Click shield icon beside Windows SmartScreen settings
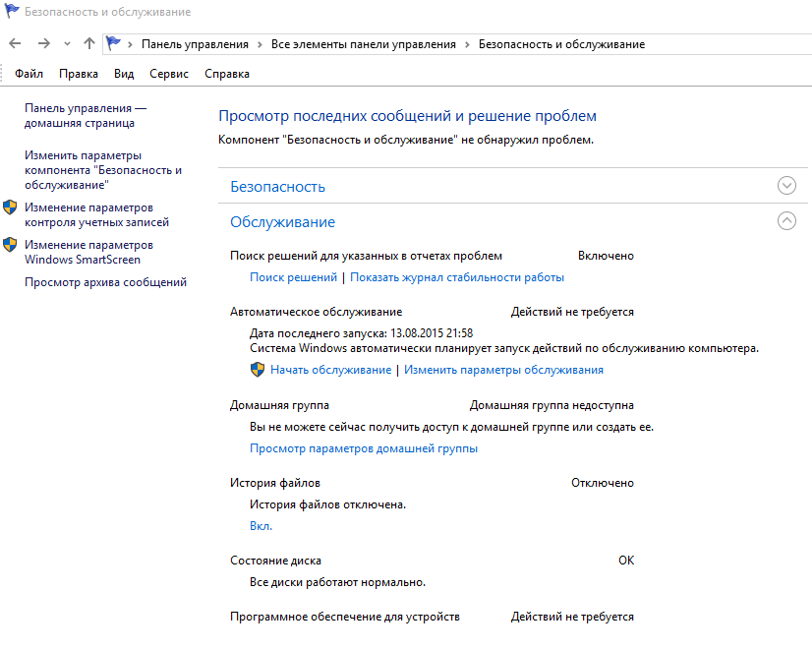The width and height of the screenshot is (812, 651). pos(10,245)
